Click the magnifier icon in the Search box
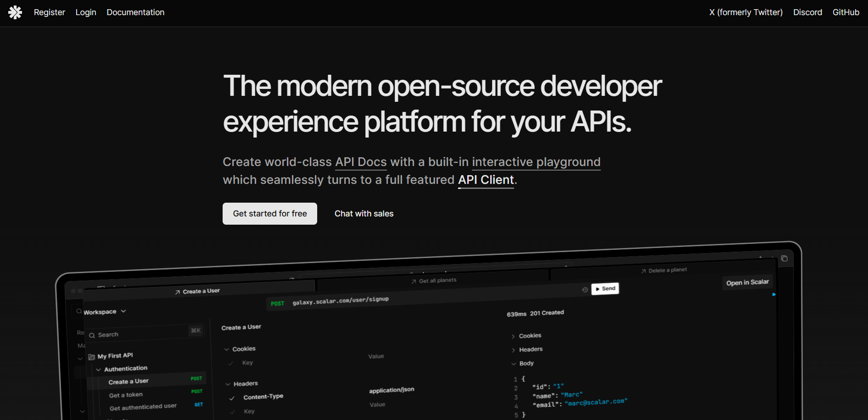Screen dimensions: 868x420 click(92, 335)
